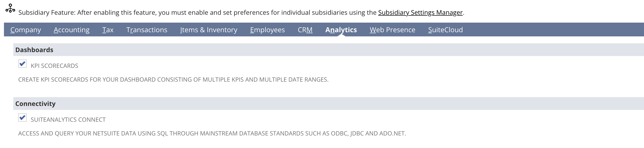Click the subsidiary hierarchy icon

(x=10, y=9)
